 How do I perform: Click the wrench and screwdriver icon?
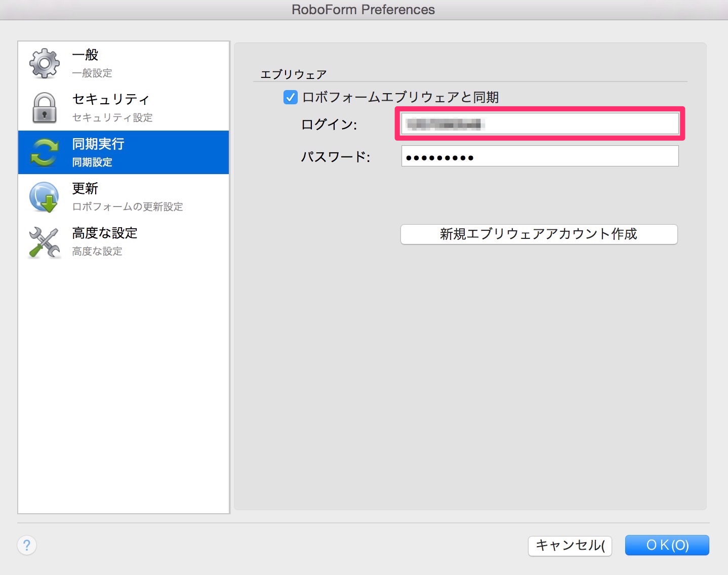click(45, 242)
